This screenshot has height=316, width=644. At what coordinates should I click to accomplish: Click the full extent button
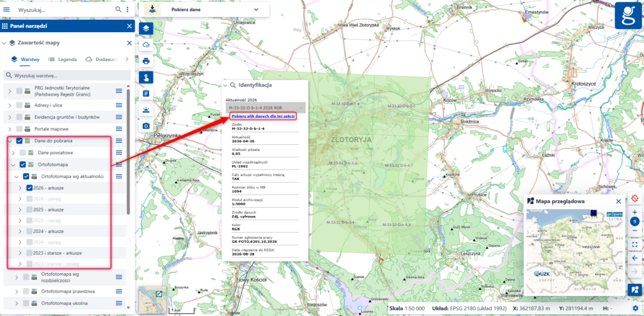click(635, 244)
